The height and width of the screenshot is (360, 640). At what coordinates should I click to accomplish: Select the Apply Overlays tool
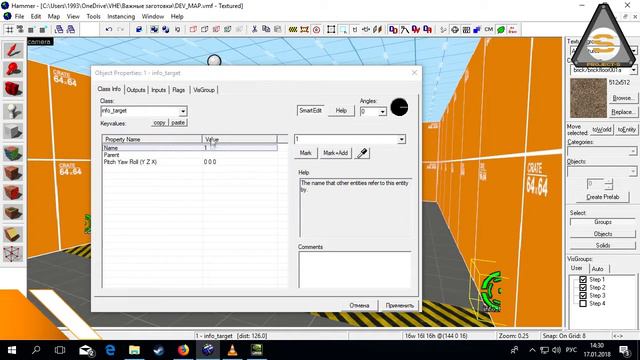click(x=13, y=212)
